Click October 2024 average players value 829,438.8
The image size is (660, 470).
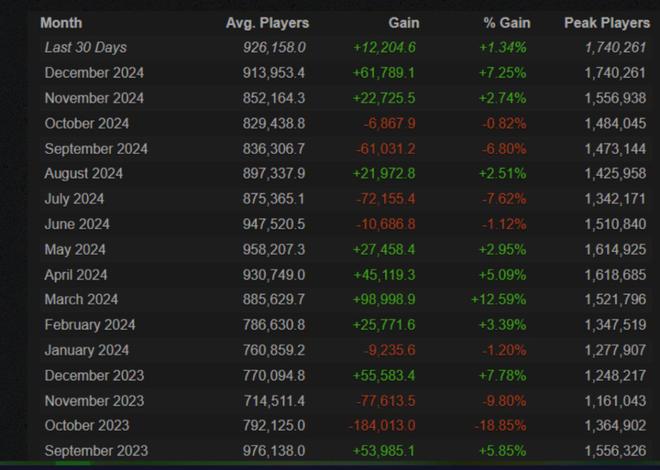tap(273, 123)
